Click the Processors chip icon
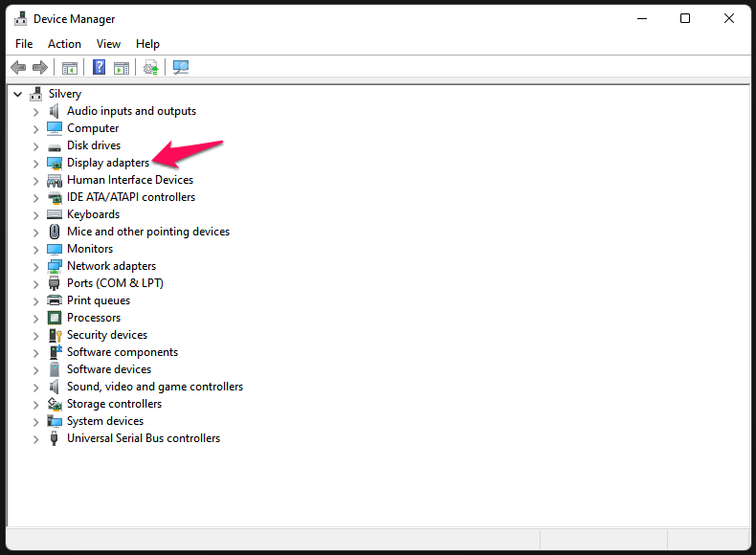The width and height of the screenshot is (756, 555). [55, 318]
